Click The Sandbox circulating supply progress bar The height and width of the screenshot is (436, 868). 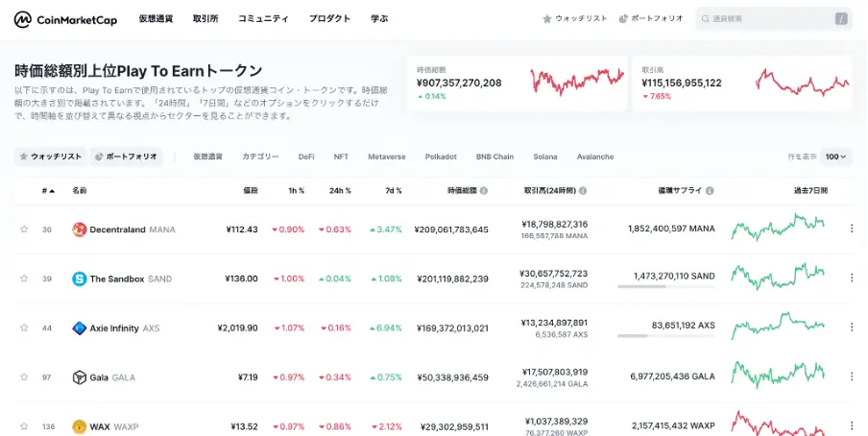pos(666,286)
